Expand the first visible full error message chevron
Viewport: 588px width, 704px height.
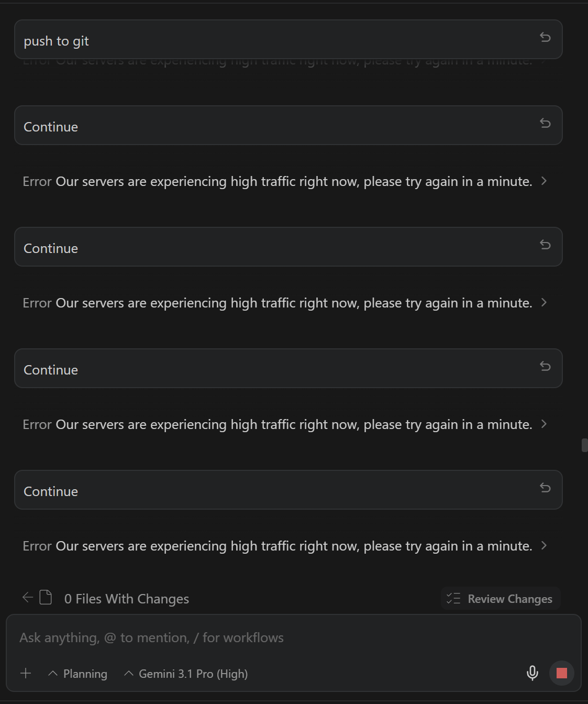(544, 181)
